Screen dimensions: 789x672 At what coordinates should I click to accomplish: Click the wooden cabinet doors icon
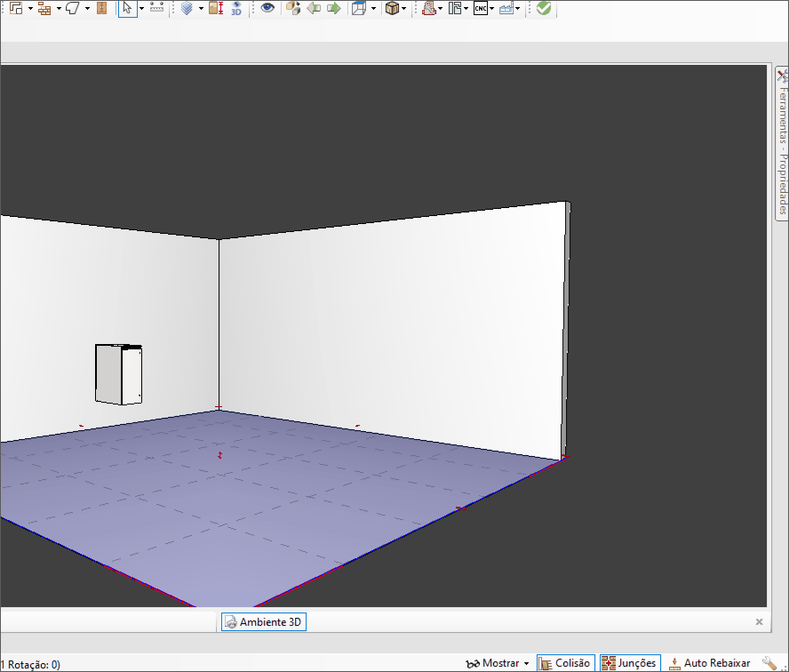(101, 8)
